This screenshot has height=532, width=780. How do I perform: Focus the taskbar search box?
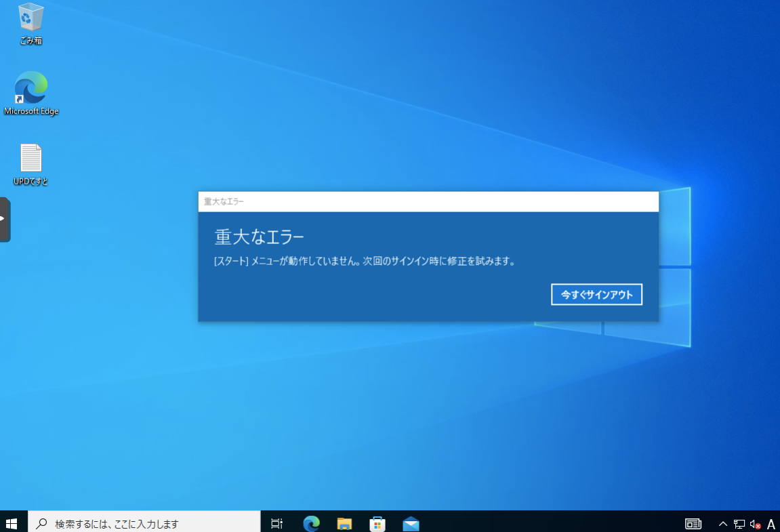[144, 524]
